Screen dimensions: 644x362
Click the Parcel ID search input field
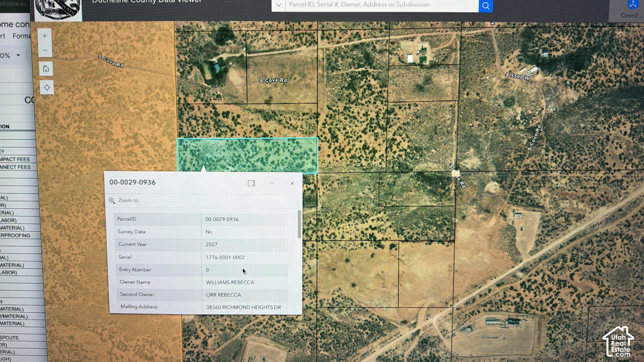pos(382,5)
